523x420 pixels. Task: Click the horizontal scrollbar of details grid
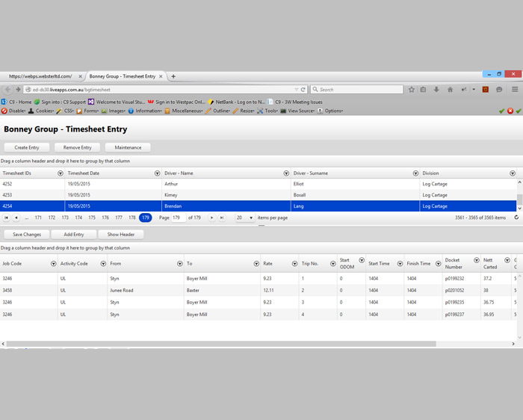click(x=224, y=344)
